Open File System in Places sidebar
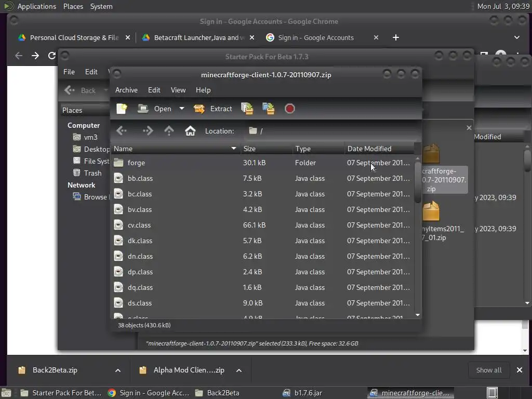The image size is (532, 399). click(91, 161)
